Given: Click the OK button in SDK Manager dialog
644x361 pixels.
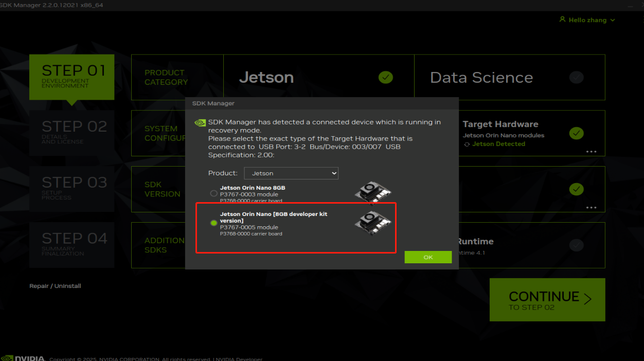Looking at the screenshot, I should [428, 257].
